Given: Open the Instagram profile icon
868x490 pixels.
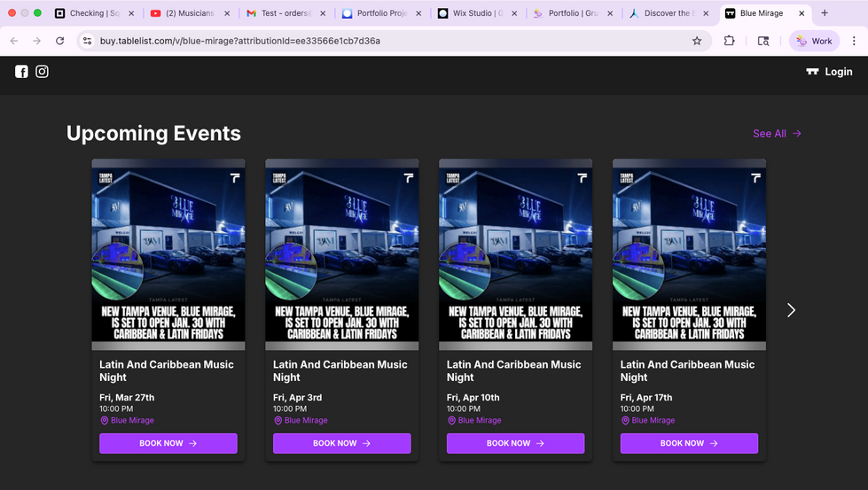Looking at the screenshot, I should [42, 72].
